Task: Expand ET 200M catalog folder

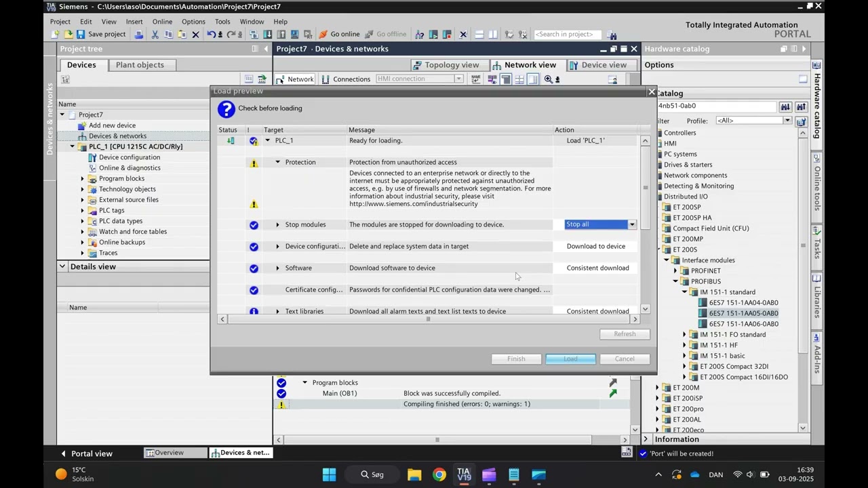Action: tap(657, 388)
